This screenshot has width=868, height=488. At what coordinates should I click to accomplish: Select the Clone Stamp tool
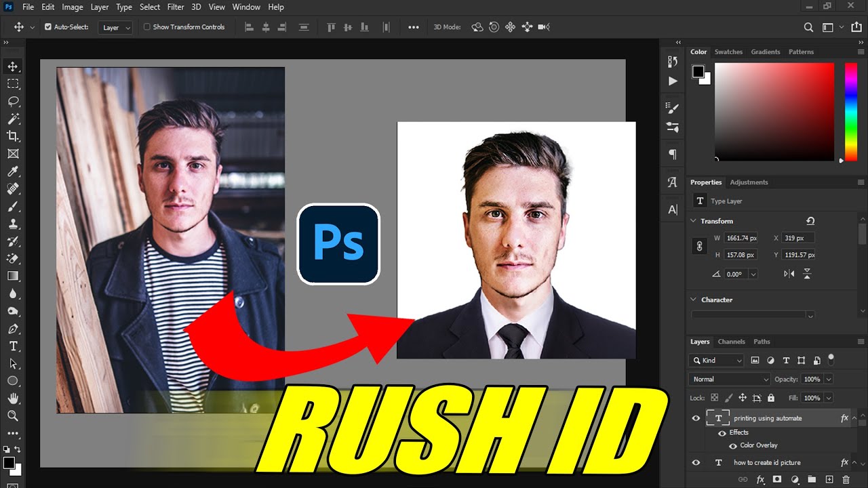13,224
